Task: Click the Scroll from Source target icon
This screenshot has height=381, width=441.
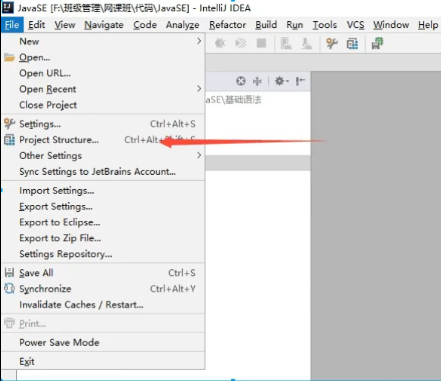Action: [241, 81]
